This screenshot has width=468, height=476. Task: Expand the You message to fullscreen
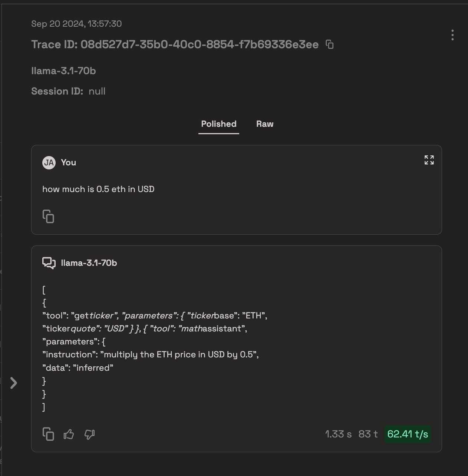429,160
